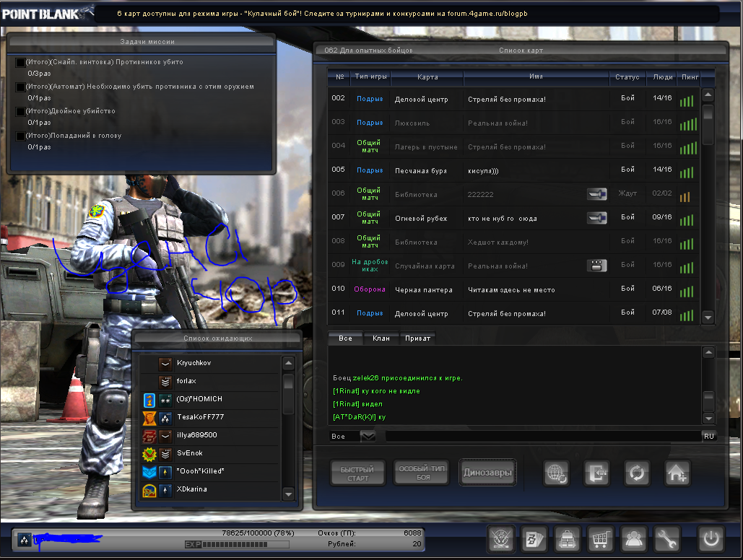Image resolution: width=743 pixels, height=560 pixels.
Task: Click the orange ping bars of room 006
Action: [685, 196]
